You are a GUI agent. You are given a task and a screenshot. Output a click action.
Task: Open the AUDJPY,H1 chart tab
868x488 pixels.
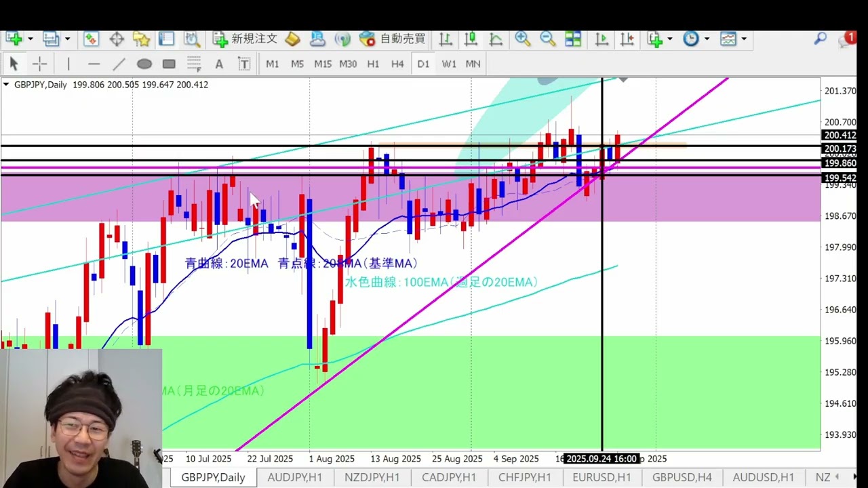point(295,477)
